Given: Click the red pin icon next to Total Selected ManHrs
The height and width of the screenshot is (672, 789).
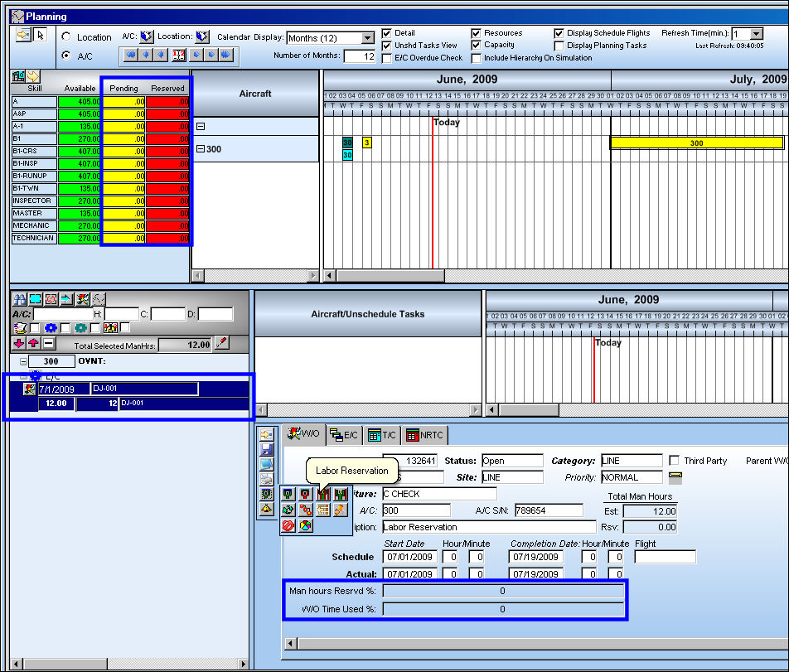Looking at the screenshot, I should point(222,344).
